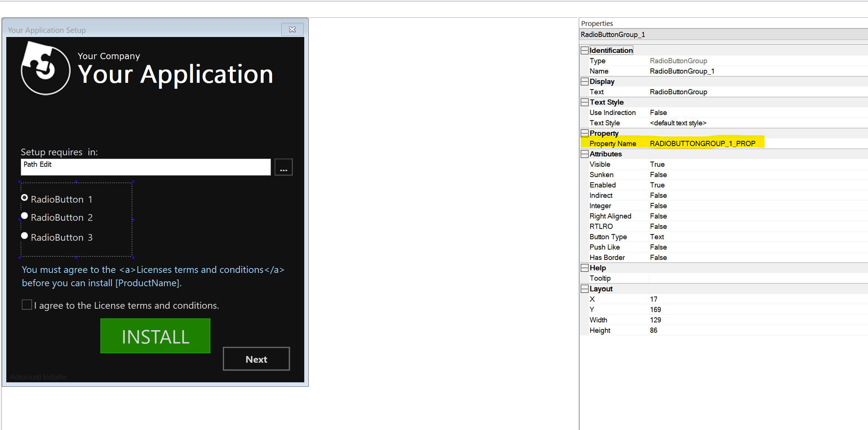Click the application logo icon
868x430 pixels.
pos(45,68)
